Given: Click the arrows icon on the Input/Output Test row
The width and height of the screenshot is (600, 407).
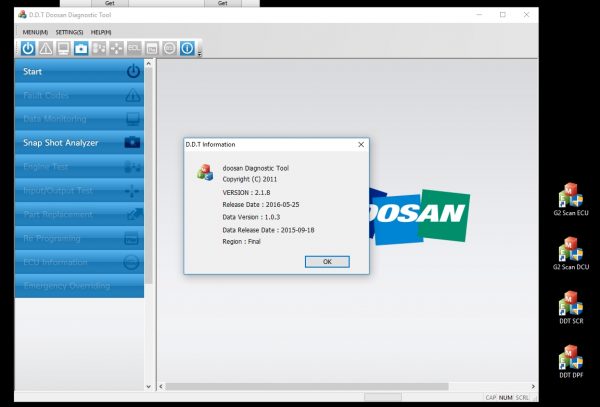Looking at the screenshot, I should coord(132,190).
